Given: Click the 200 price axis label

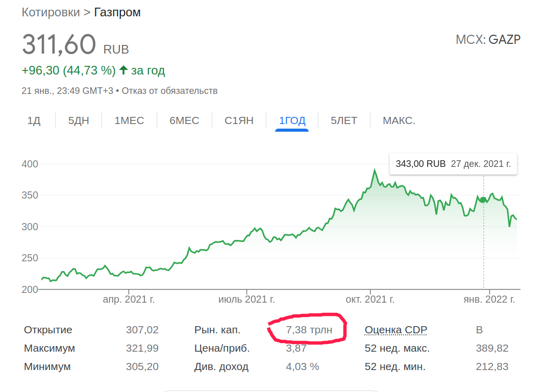Looking at the screenshot, I should [30, 289].
